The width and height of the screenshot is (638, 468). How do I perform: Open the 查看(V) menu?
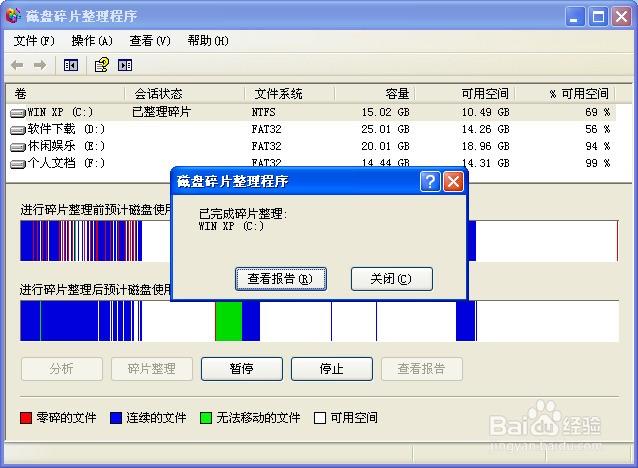coord(150,41)
